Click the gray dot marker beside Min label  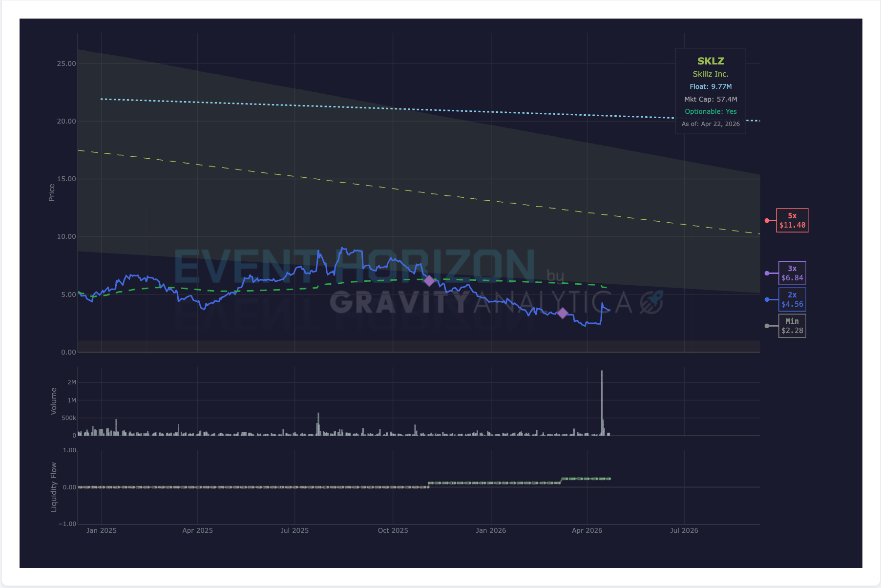coord(767,326)
